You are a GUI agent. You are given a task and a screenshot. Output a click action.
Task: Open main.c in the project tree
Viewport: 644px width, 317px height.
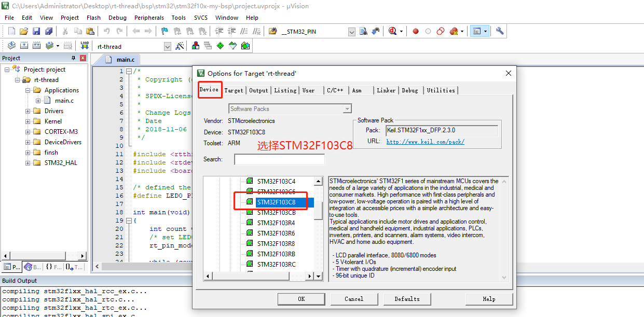click(x=64, y=101)
